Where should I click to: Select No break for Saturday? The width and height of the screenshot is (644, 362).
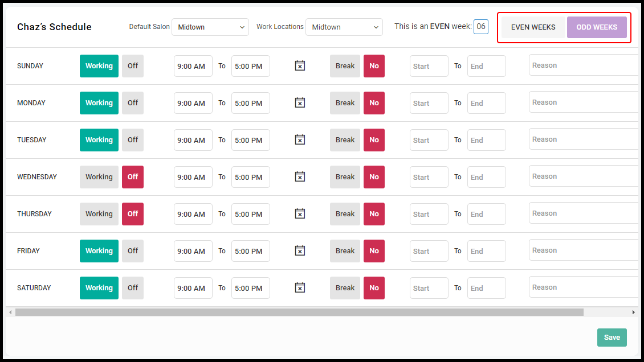[374, 288]
